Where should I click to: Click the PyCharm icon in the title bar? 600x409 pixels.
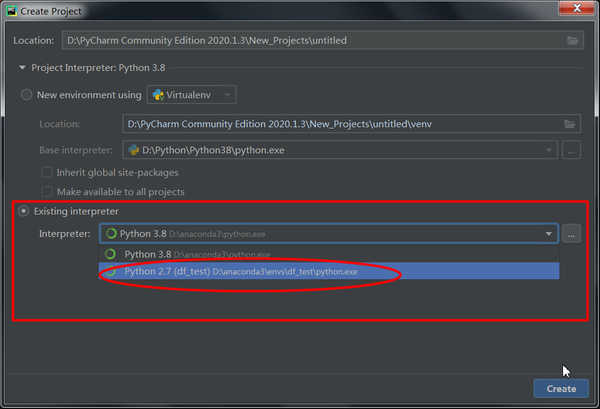click(x=11, y=11)
